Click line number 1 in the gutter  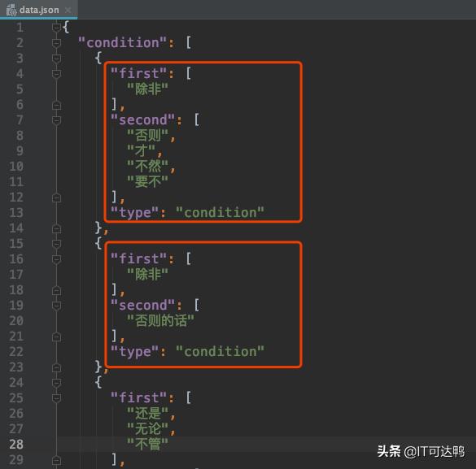click(20, 28)
